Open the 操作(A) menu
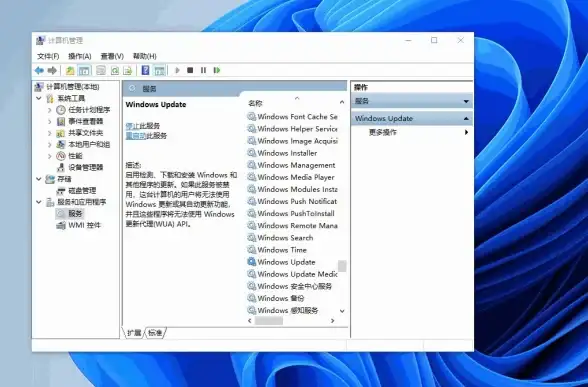This screenshot has height=387, width=588. [80, 56]
